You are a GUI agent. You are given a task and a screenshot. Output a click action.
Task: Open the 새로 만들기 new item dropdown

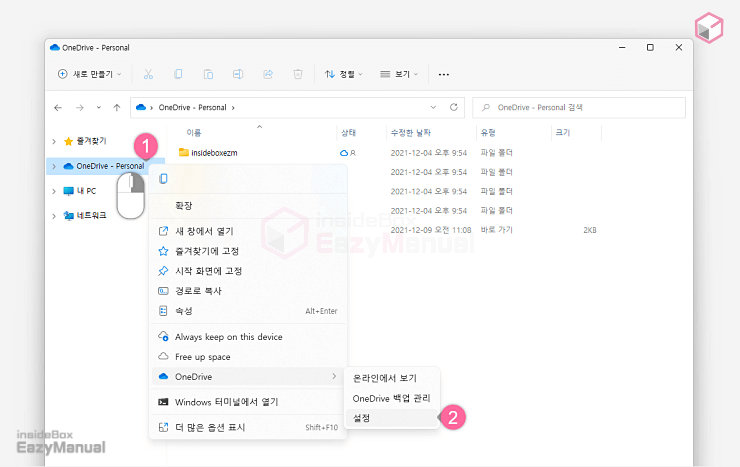click(x=90, y=74)
